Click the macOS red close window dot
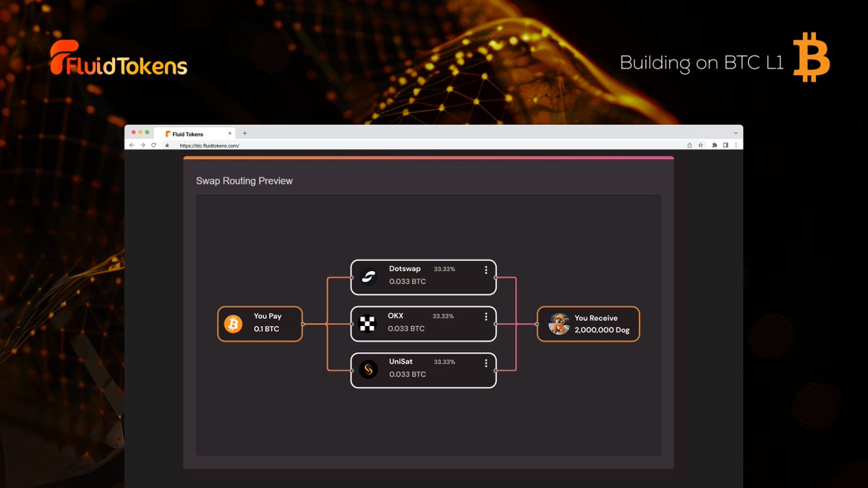The height and width of the screenshot is (488, 868). [x=132, y=132]
